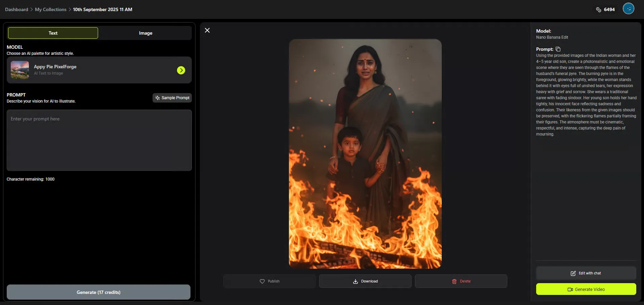Click the copy prompt icon
Viewport: 644px width, 305px height.
[558, 49]
